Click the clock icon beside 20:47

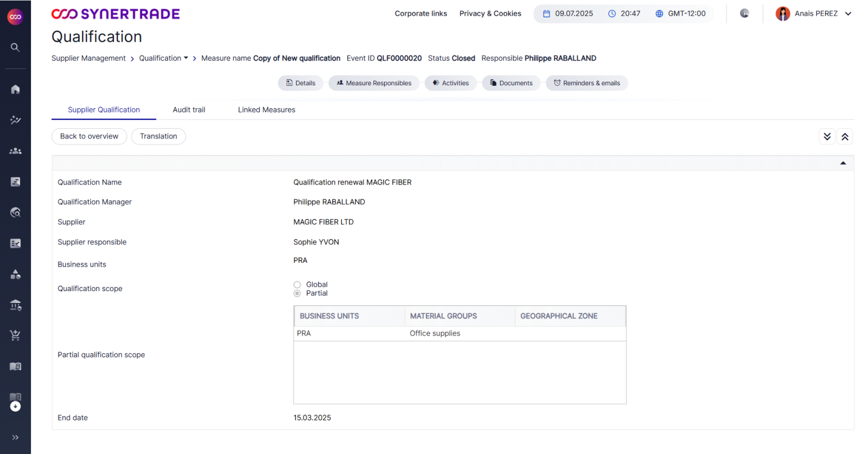(x=612, y=14)
